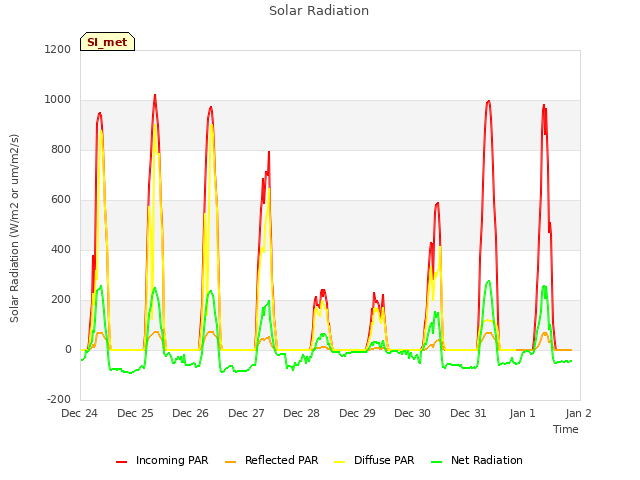640x480 pixels.
Task: Click the 1200 y-axis value
Action: [x=58, y=49]
